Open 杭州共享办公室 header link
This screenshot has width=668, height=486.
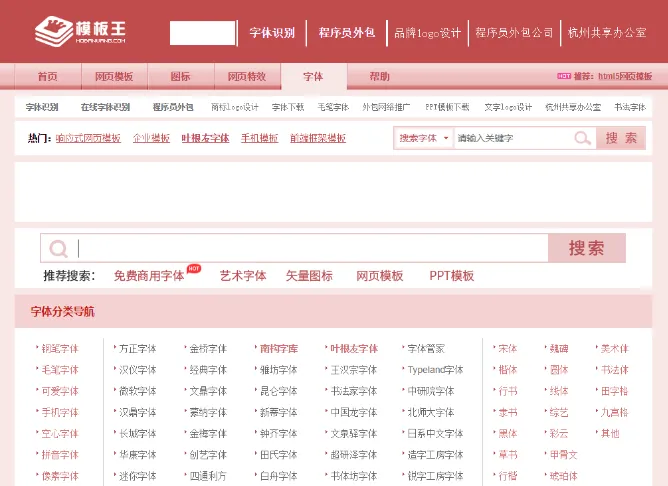(x=607, y=32)
